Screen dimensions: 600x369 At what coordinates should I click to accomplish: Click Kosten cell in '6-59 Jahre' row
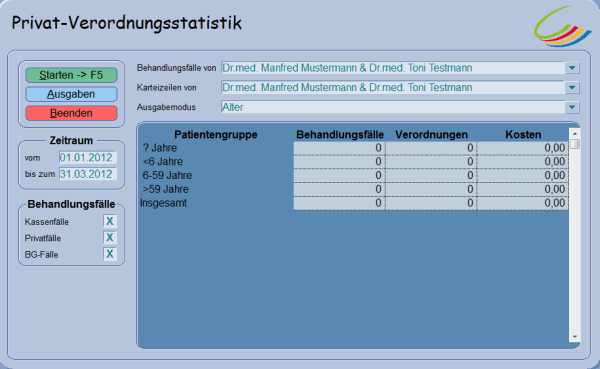click(523, 176)
